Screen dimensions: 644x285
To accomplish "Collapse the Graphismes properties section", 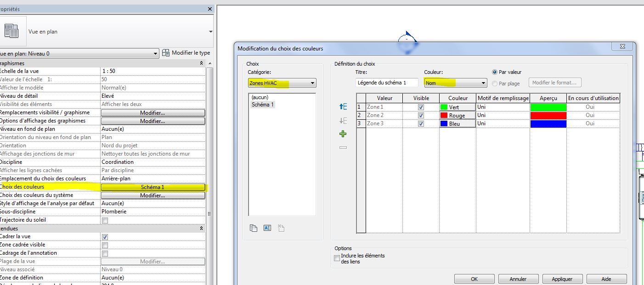I will click(x=201, y=63).
